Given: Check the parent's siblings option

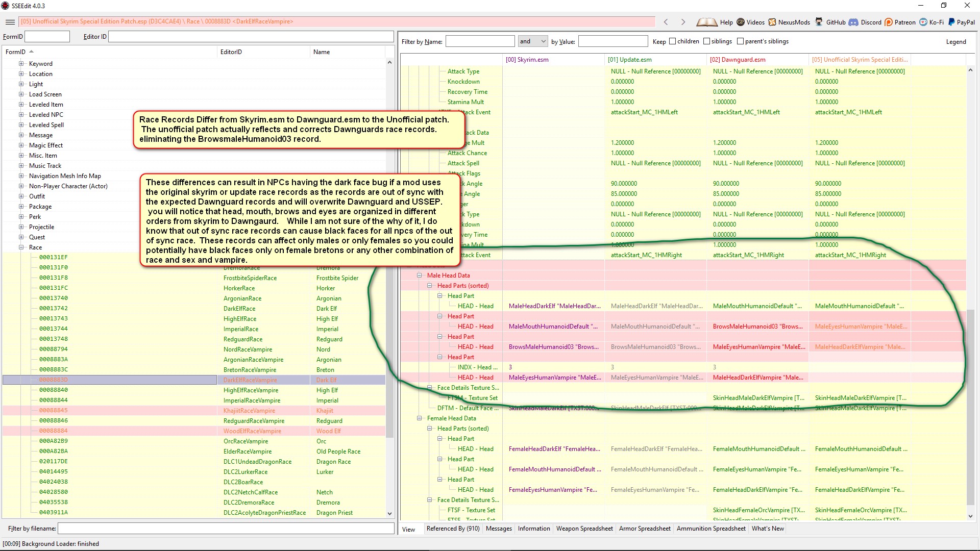Looking at the screenshot, I should (740, 41).
